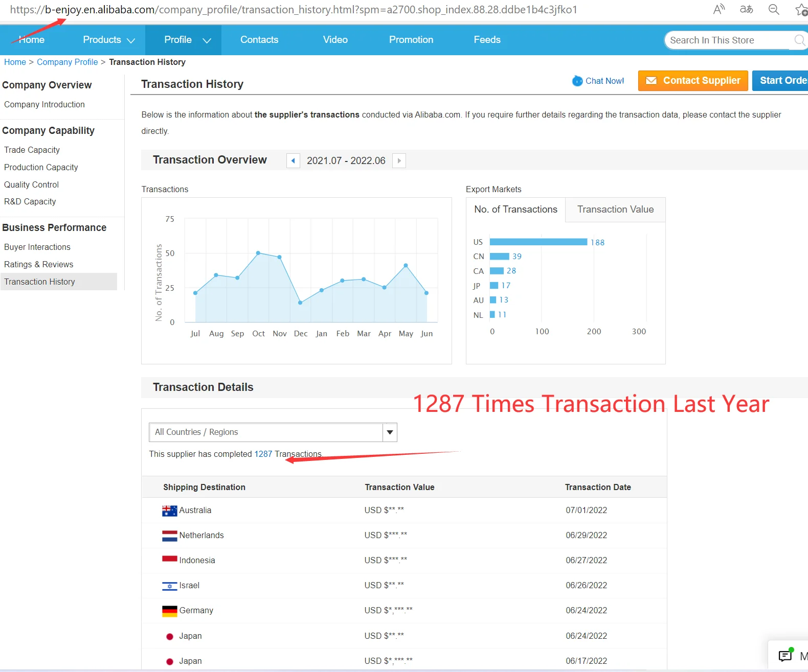Click the browser translate icon
The width and height of the screenshot is (808, 672).
coord(746,9)
